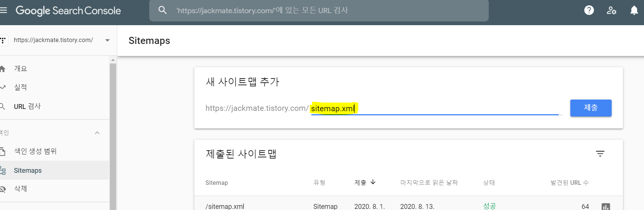Open the property selector dropdown arrow
This screenshot has width=644, height=210.
[x=108, y=40]
